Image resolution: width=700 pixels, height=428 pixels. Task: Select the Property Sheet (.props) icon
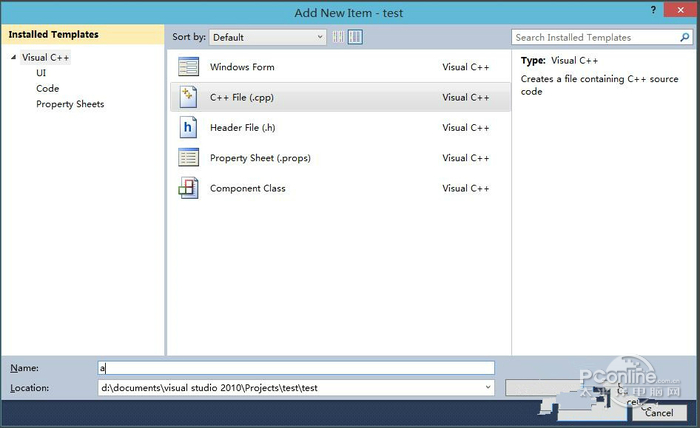click(188, 158)
